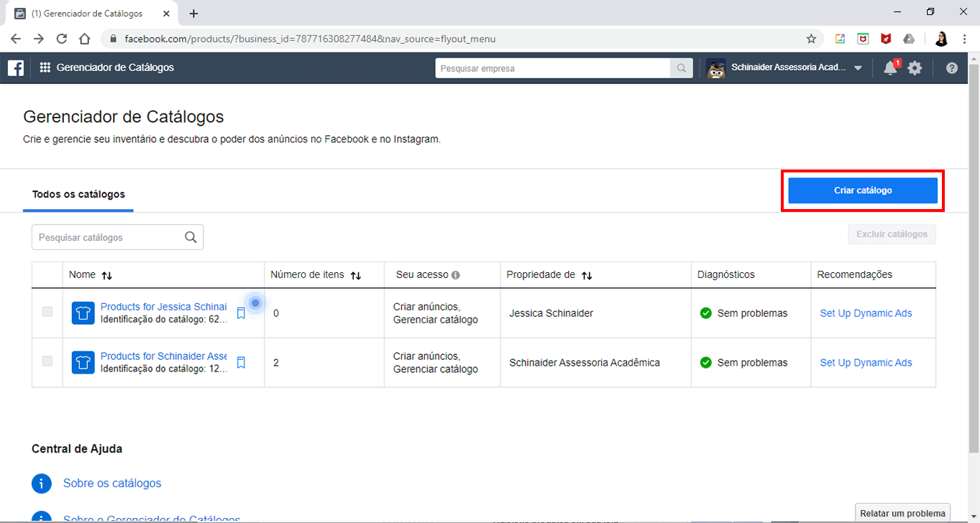Bookmark the Products for Jessica Schinaider catalog
The image size is (980, 523).
click(241, 313)
